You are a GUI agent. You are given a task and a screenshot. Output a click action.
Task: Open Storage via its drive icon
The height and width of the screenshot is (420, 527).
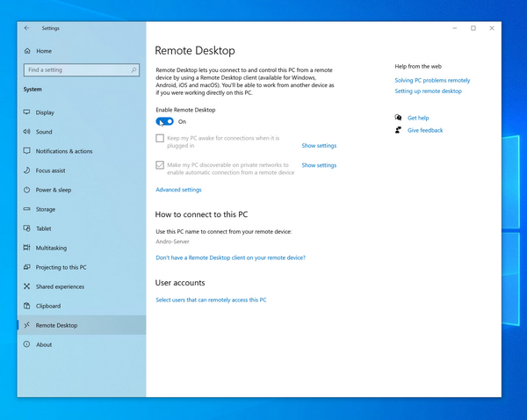[26, 209]
